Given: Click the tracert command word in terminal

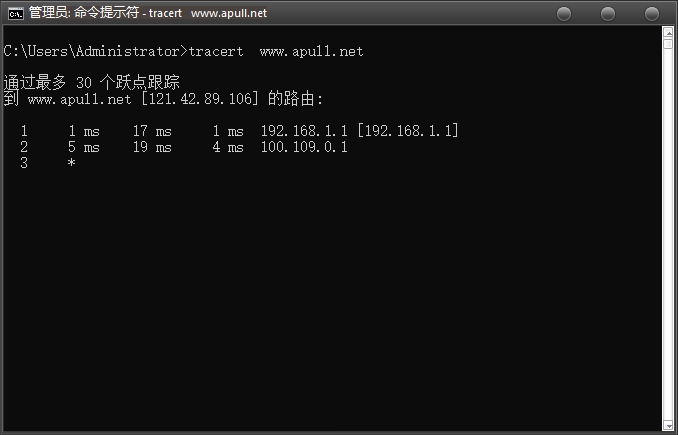Looking at the screenshot, I should tap(216, 51).
